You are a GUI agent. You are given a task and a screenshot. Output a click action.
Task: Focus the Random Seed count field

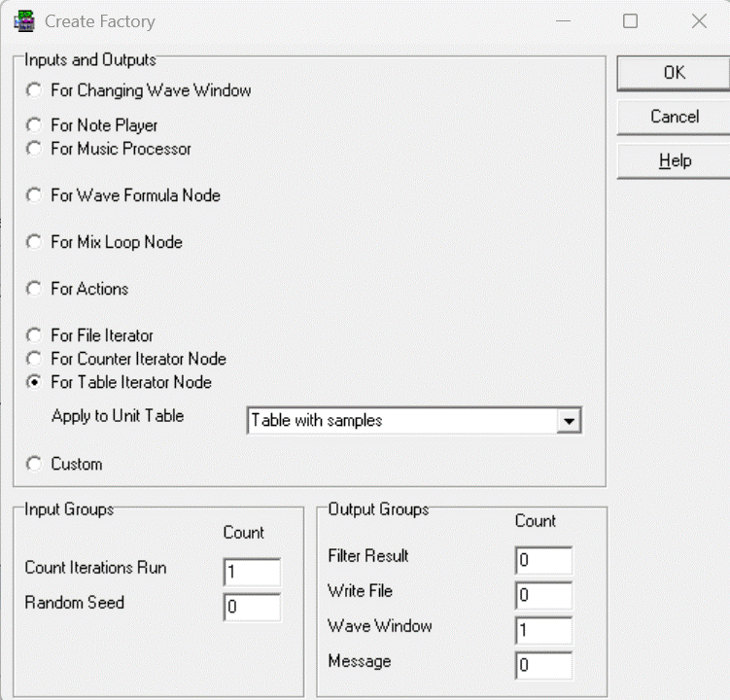click(252, 608)
